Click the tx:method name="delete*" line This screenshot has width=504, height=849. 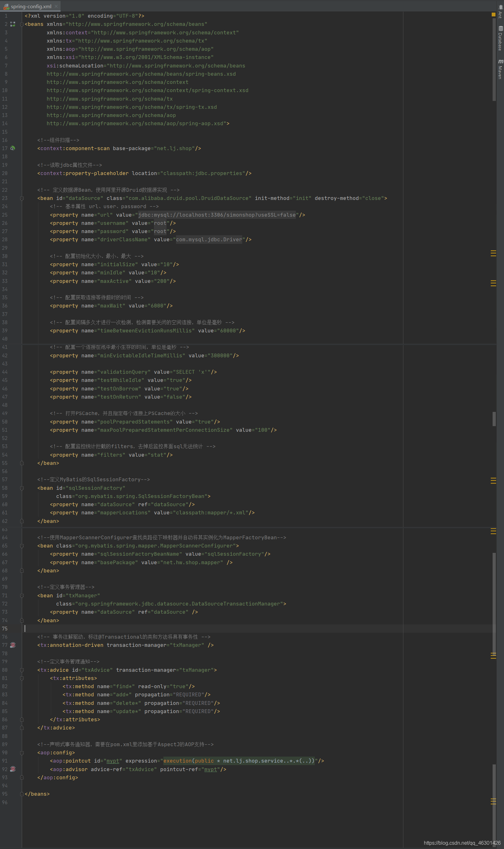[x=141, y=703]
